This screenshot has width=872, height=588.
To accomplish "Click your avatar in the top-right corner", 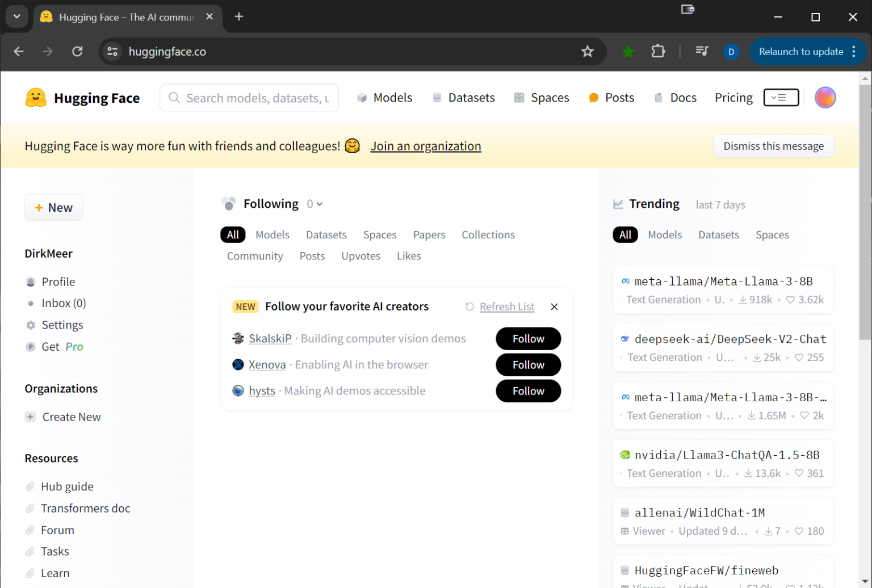I will click(825, 97).
